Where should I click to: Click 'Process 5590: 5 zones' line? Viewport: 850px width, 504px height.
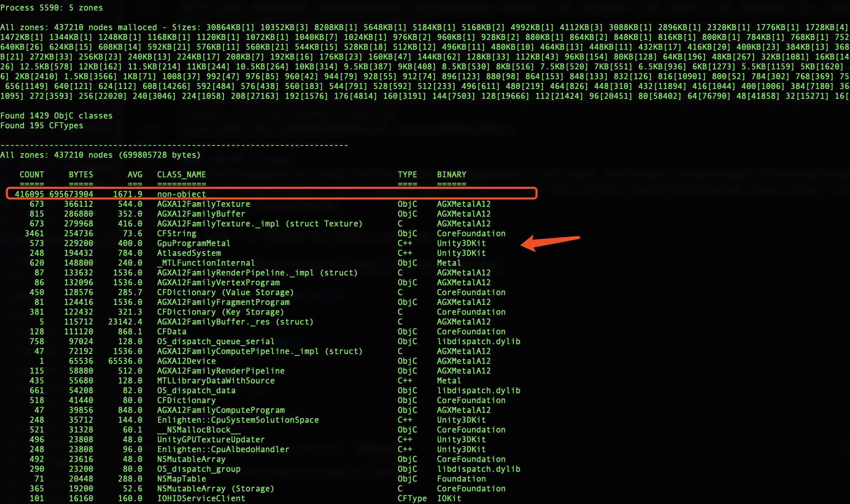click(52, 8)
